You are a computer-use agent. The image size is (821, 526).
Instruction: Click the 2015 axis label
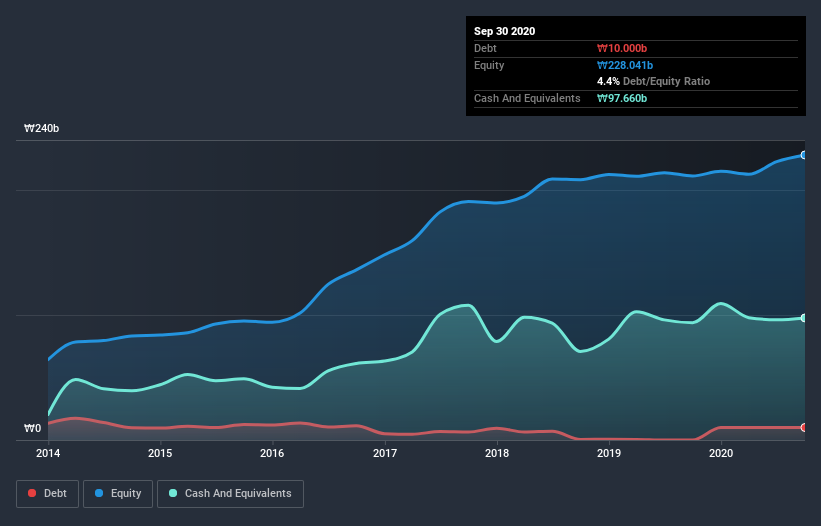click(160, 453)
